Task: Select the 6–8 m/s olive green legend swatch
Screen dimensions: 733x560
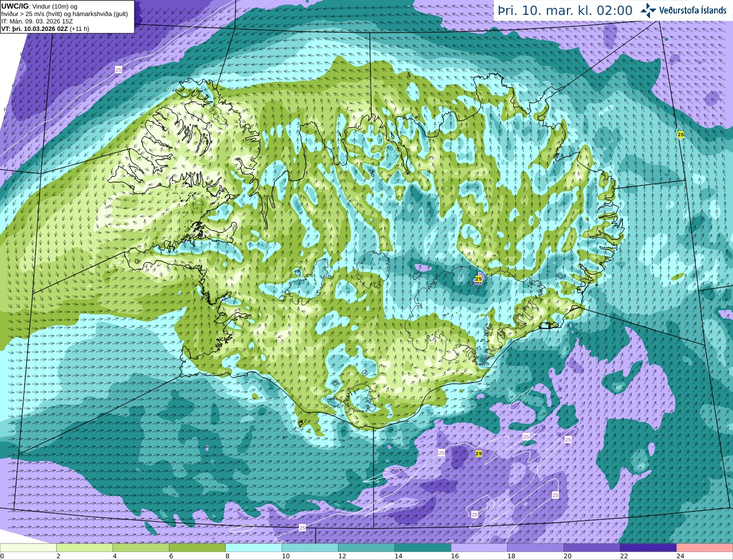Action: pos(198,547)
